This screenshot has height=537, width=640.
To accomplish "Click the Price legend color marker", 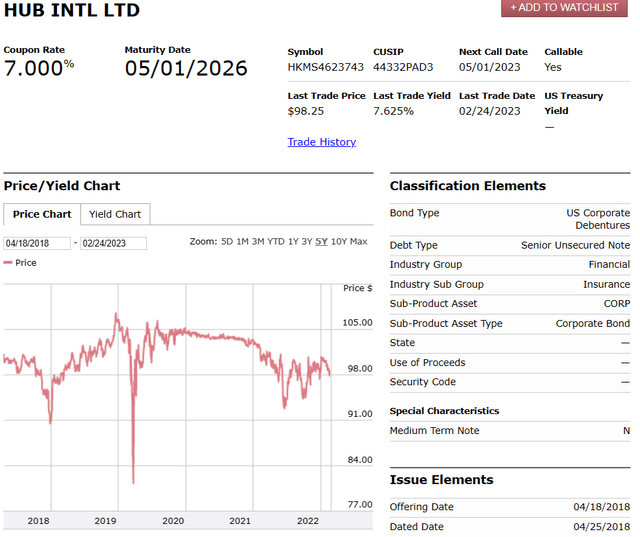I will (x=8, y=263).
